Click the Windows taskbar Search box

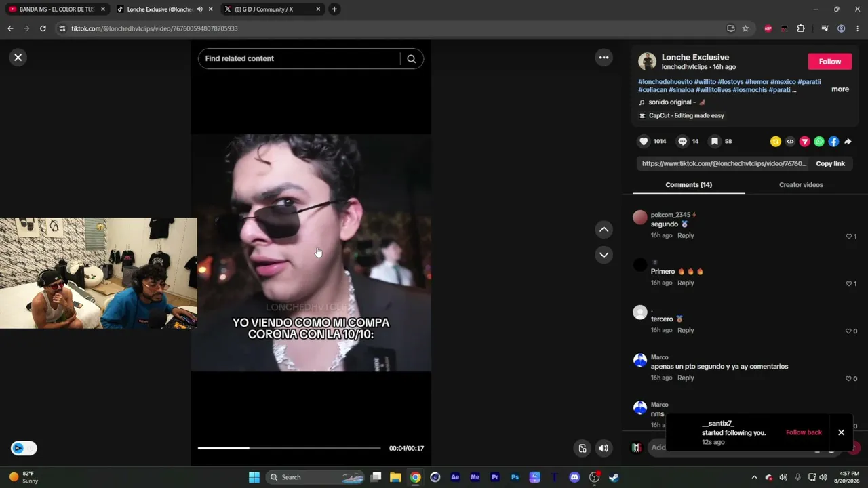315,477
